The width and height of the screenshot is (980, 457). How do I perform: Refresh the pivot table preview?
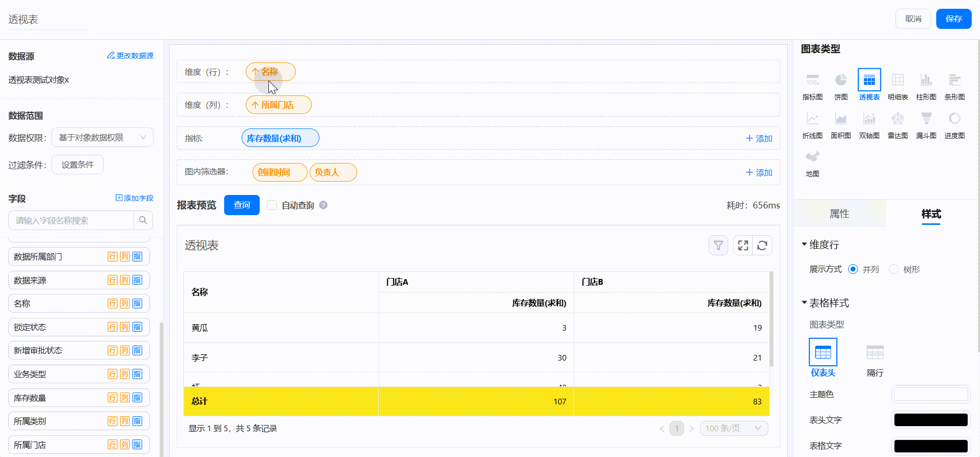[763, 246]
